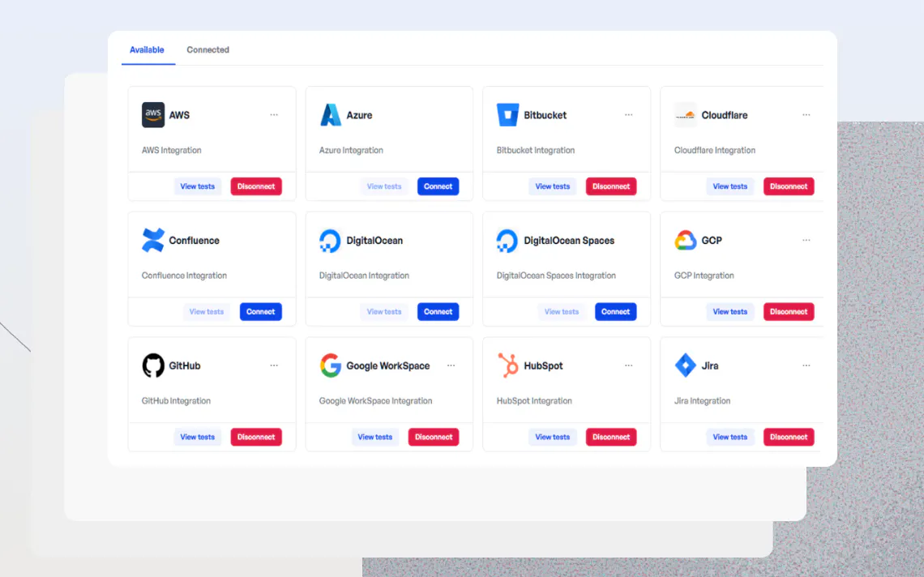Click the "Google WorkSpace Integration" description
The width and height of the screenshot is (924, 577).
[x=376, y=401]
